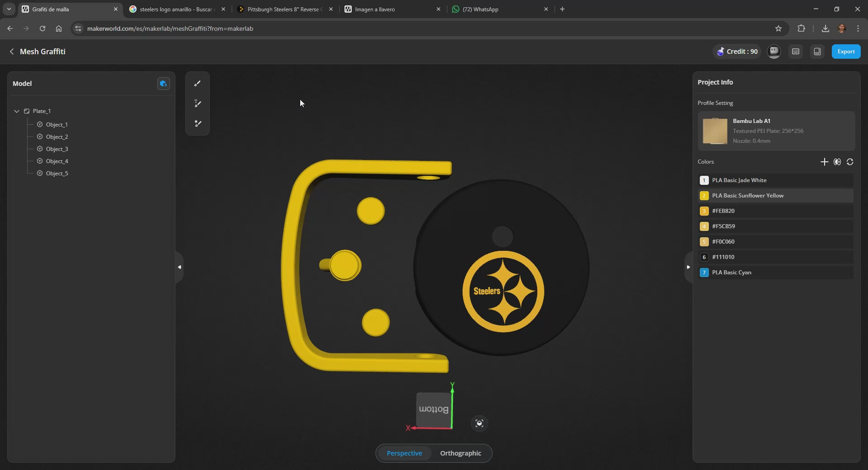This screenshot has height=470, width=868.
Task: Open the Bambu Lab A1 profile setting
Action: 776,131
